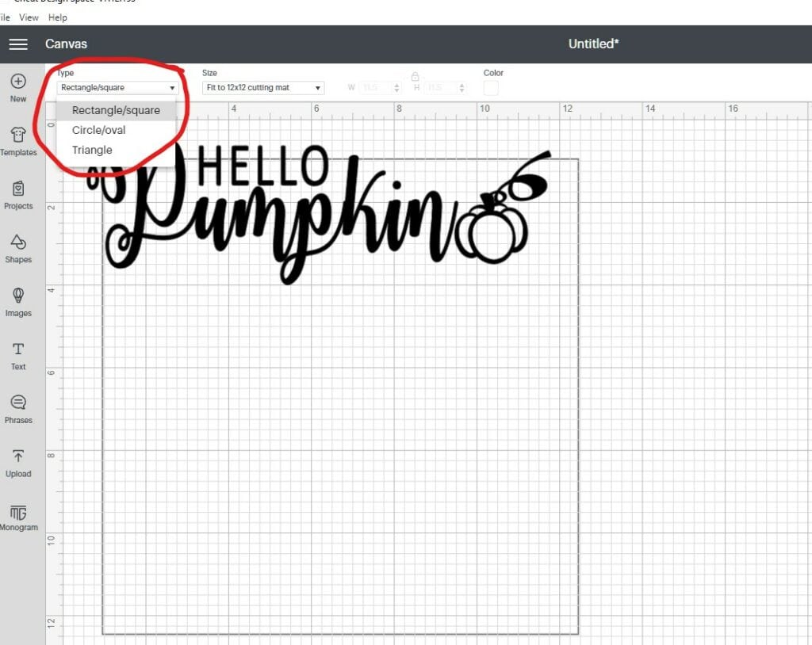The height and width of the screenshot is (645, 812).
Task: Open the Help menu
Action: tap(57, 17)
